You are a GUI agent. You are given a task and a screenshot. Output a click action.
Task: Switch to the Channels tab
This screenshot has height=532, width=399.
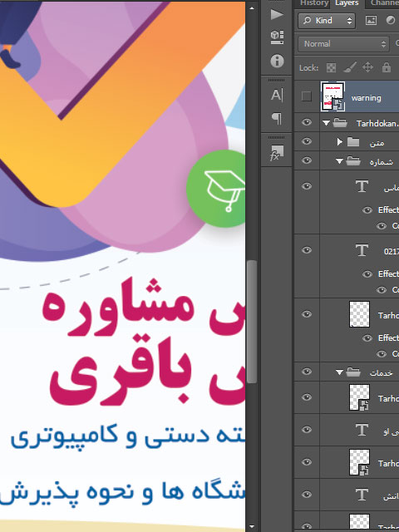384,3
